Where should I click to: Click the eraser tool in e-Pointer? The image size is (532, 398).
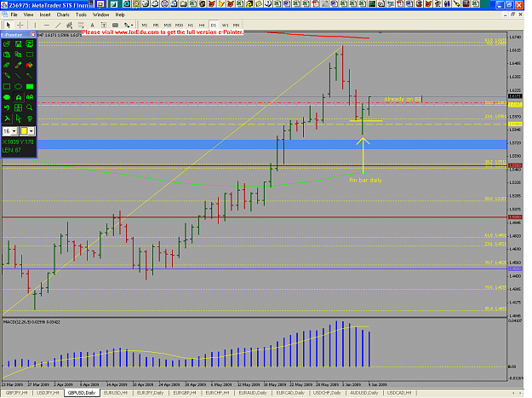[7, 65]
